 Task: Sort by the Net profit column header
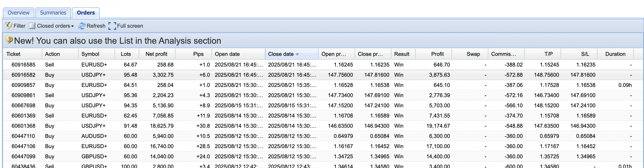(x=156, y=54)
